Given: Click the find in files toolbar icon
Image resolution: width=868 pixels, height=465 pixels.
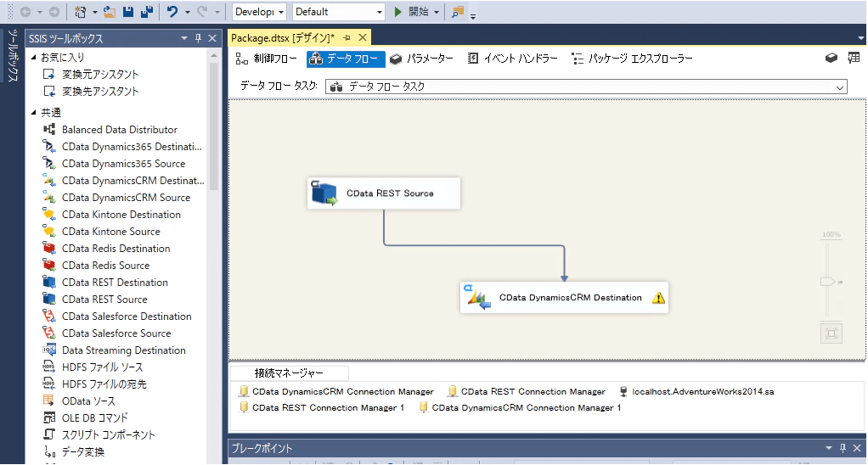Looking at the screenshot, I should pos(457,12).
